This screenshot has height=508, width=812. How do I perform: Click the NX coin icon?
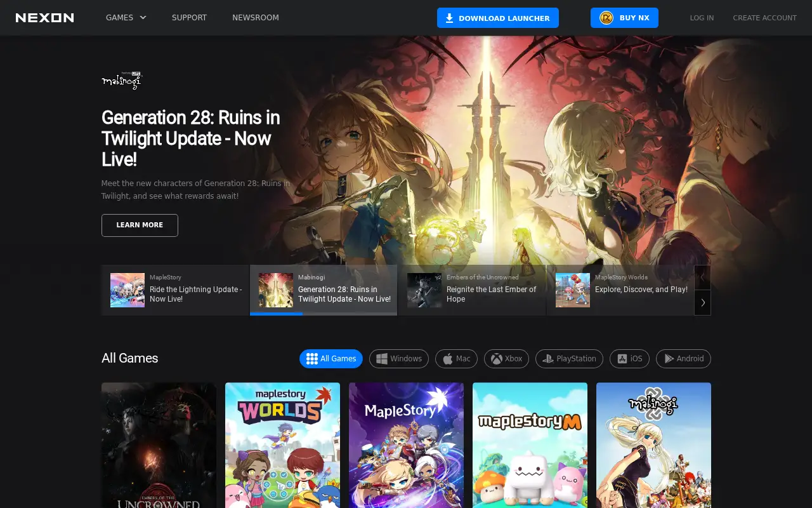pos(606,18)
